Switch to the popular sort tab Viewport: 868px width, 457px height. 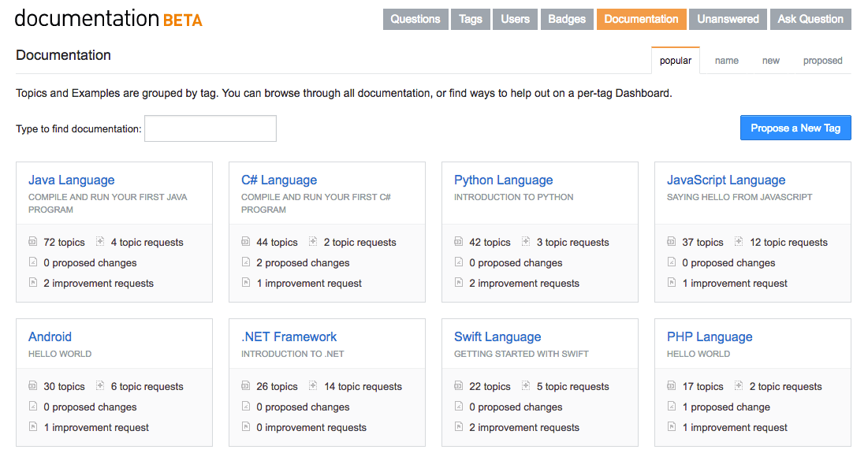(676, 61)
